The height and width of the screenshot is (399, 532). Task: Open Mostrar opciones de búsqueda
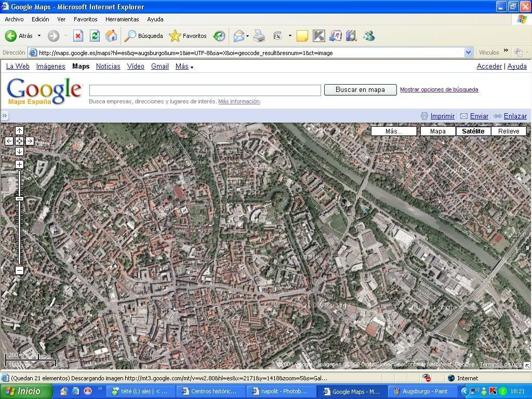click(439, 89)
